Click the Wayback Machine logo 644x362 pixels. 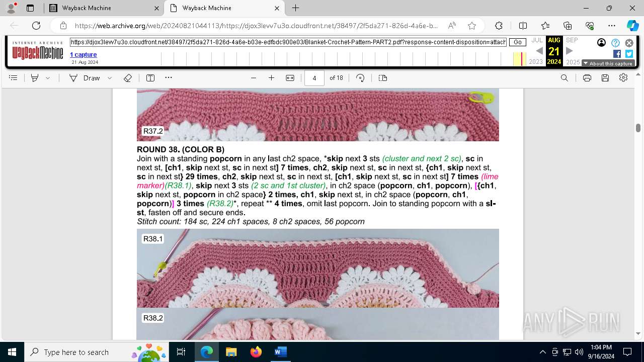click(38, 51)
